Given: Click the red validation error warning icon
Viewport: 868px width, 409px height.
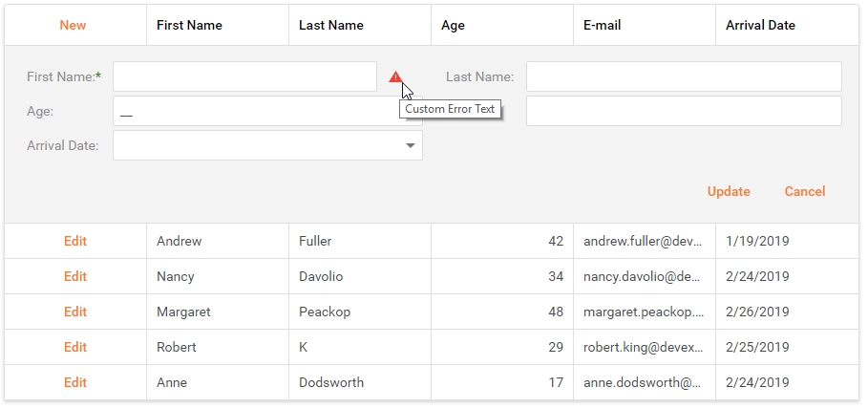Looking at the screenshot, I should tap(395, 77).
